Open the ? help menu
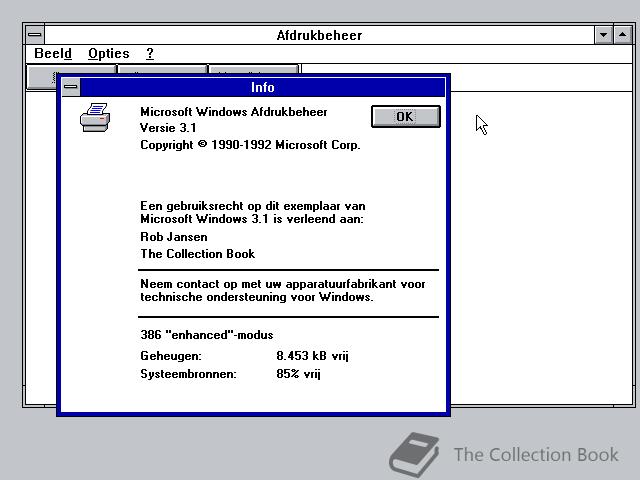This screenshot has height=480, width=640. 150,53
